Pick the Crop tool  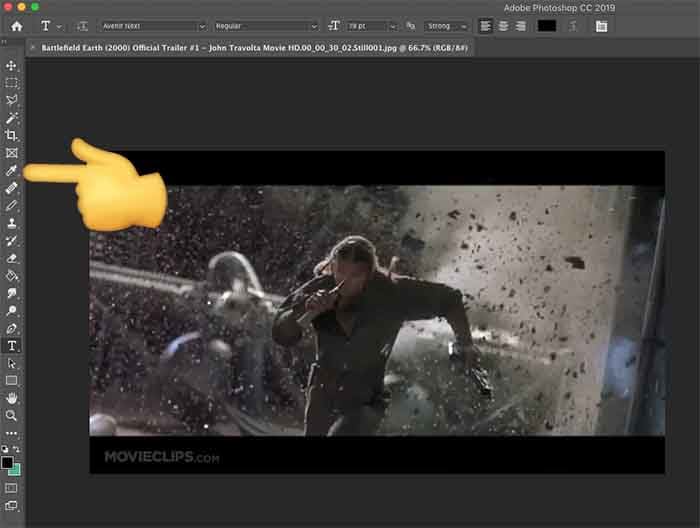tap(12, 135)
